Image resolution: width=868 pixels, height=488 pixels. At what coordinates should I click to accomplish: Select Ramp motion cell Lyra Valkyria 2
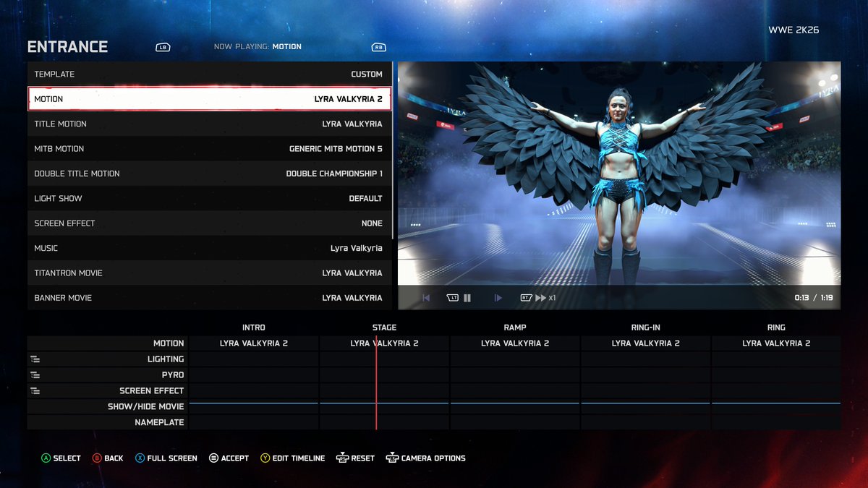515,343
